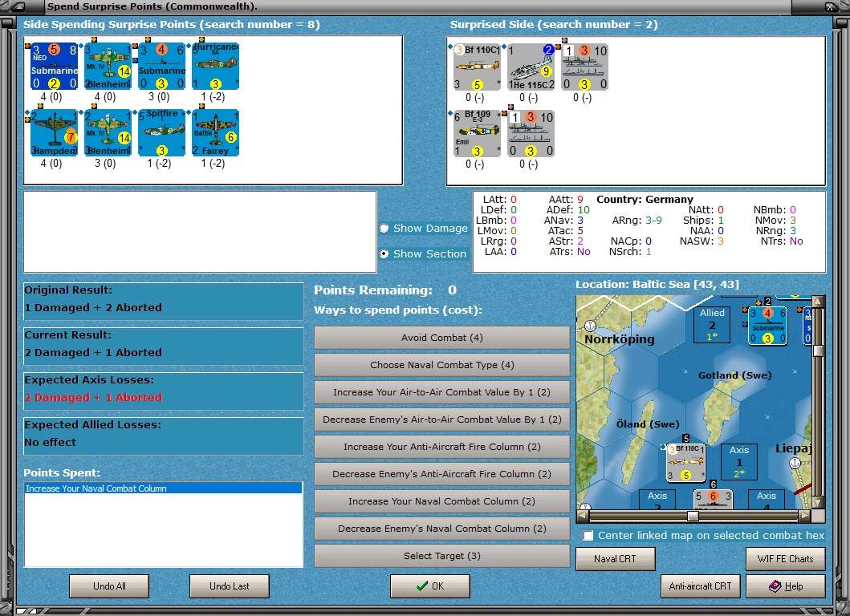850x616 pixels.
Task: Click the map horizontal scrollbar thumb
Action: (692, 516)
